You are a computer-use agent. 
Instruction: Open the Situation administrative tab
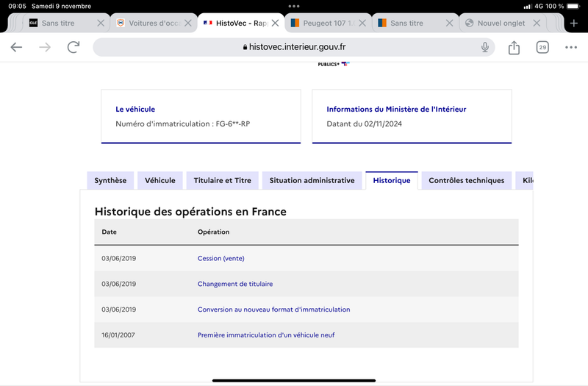point(312,180)
